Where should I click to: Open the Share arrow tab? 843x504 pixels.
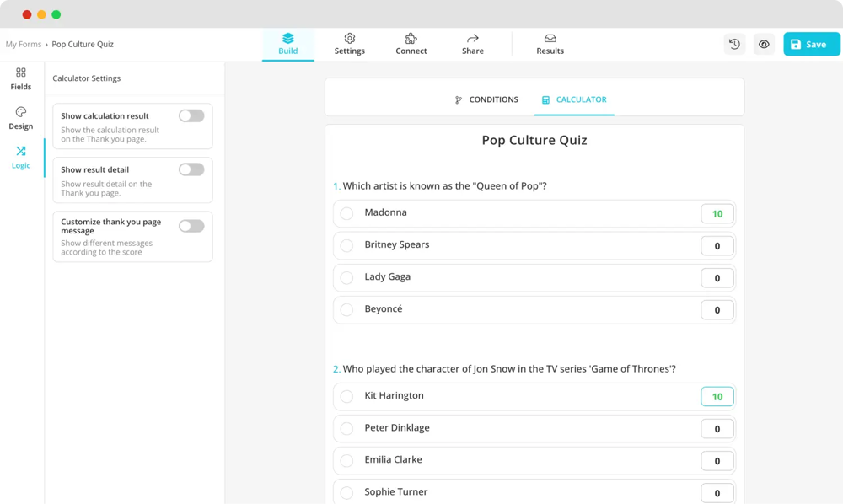coord(473,44)
